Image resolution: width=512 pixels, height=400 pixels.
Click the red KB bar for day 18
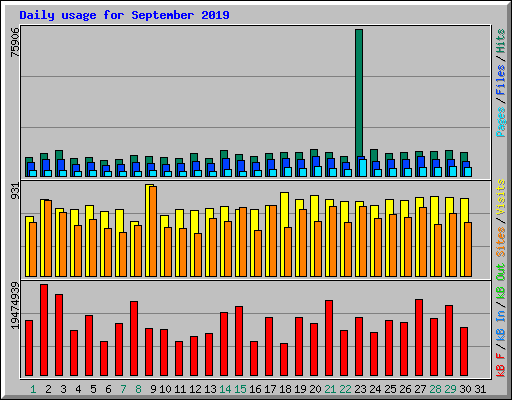tap(284, 360)
